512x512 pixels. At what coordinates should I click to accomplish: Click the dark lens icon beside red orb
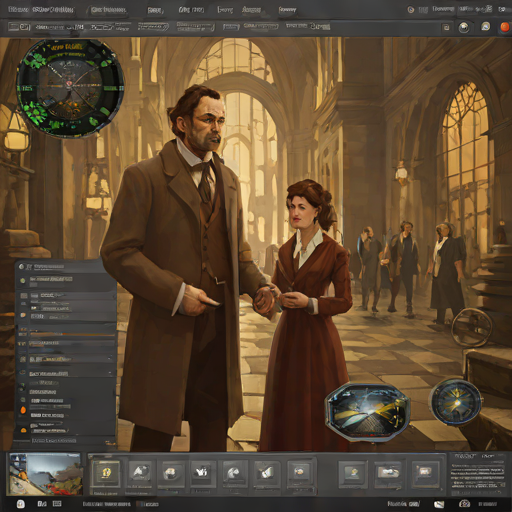464,27
